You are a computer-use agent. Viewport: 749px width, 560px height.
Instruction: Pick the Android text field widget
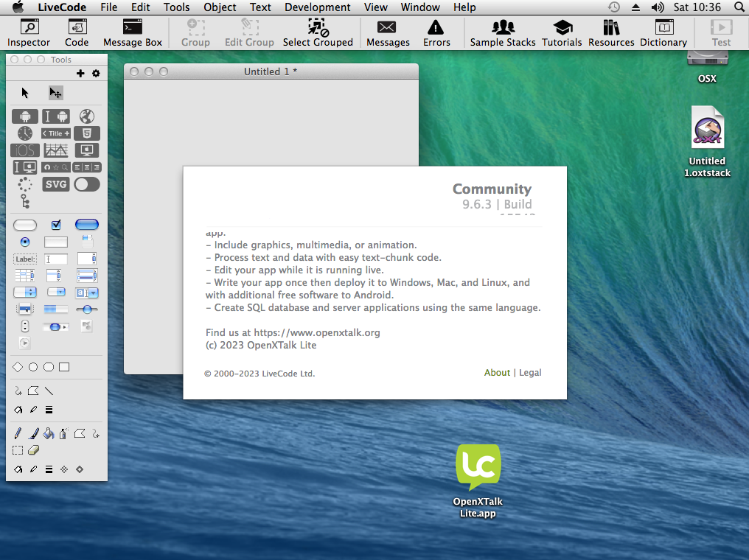tap(56, 116)
